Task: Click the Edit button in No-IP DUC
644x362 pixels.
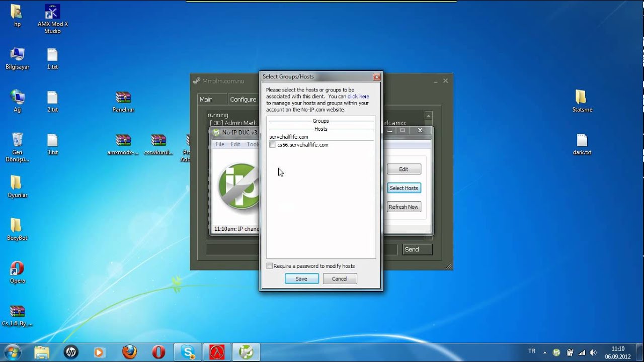Action: (404, 169)
